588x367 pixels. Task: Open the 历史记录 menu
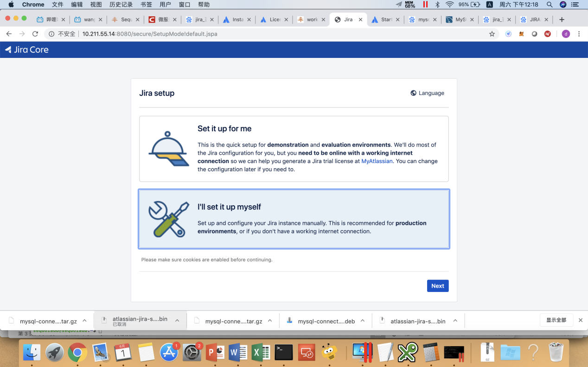point(121,5)
